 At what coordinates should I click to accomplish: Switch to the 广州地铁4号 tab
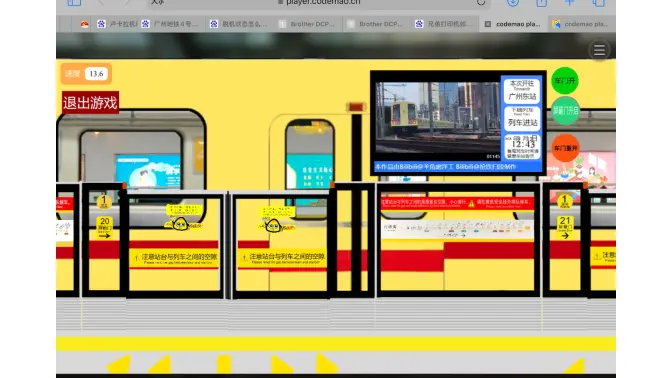click(x=171, y=24)
